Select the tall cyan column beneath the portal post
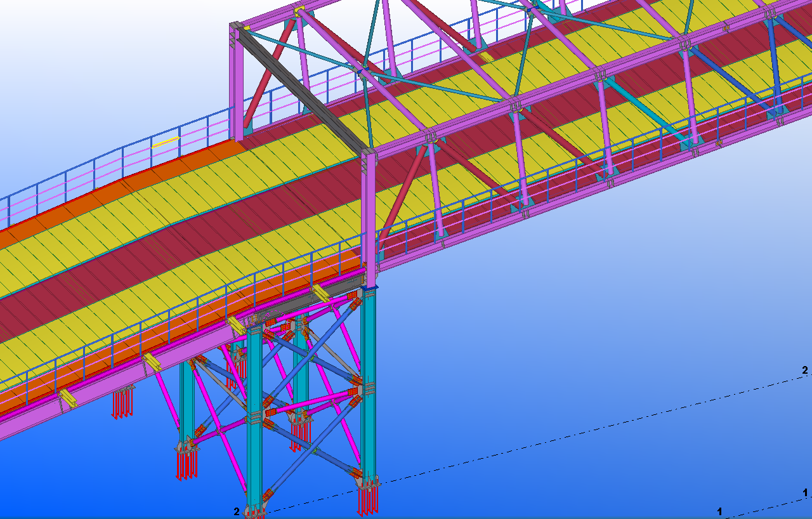This screenshot has height=519, width=812. 369,381
